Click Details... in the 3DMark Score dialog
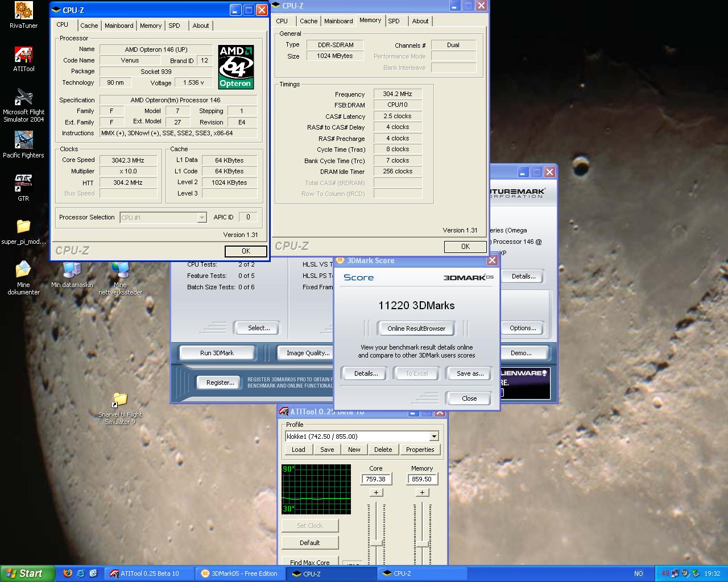The width and height of the screenshot is (728, 582). tap(366, 373)
